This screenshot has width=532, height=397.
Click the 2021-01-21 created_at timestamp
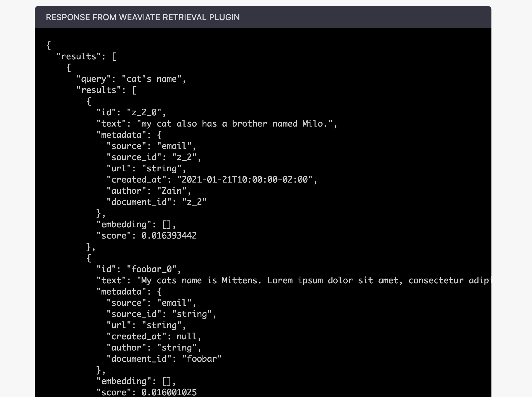[245, 180]
